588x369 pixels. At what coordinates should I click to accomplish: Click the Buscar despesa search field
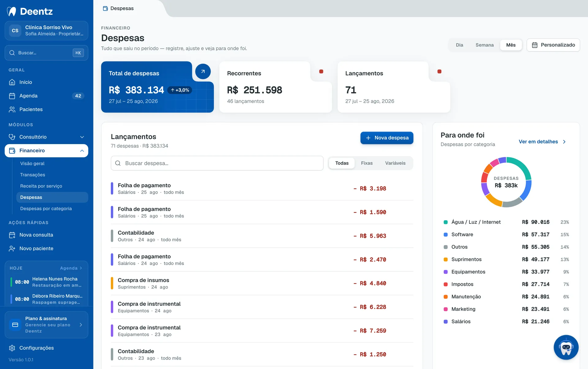click(x=217, y=163)
